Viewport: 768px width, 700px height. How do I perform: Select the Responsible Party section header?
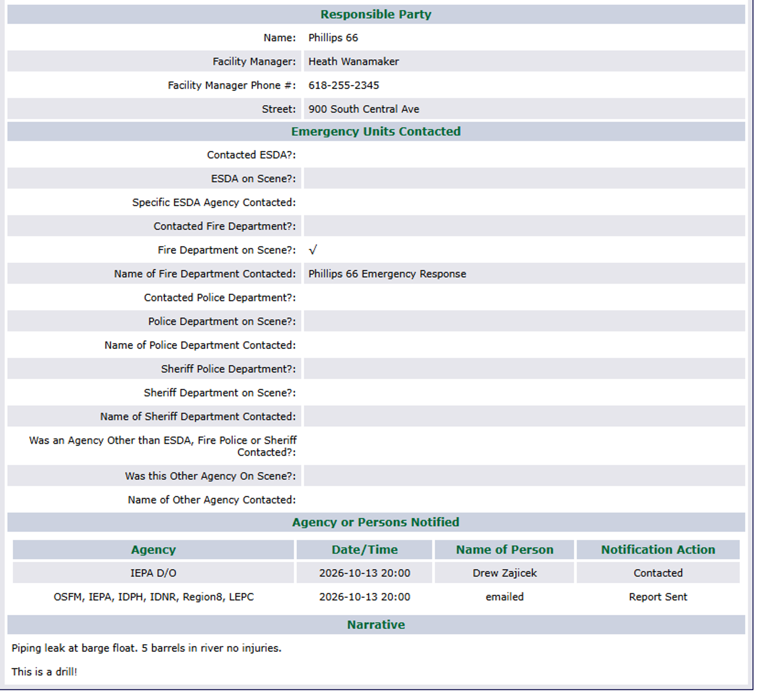click(x=376, y=14)
